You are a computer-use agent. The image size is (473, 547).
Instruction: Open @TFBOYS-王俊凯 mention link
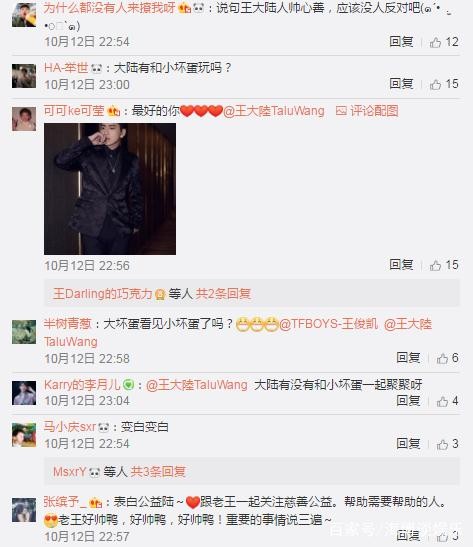tap(328, 324)
